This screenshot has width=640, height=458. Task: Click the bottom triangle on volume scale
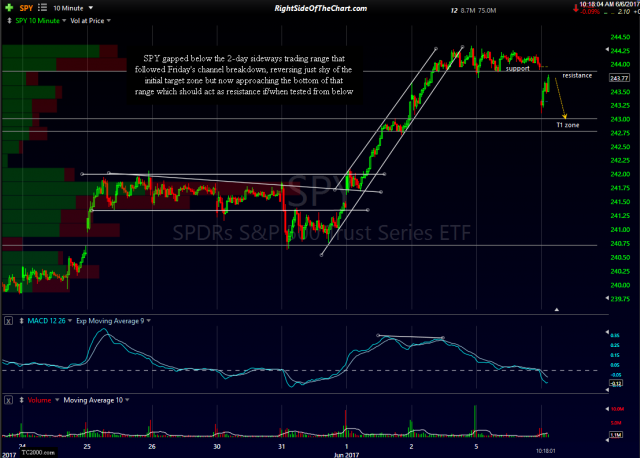point(607,439)
